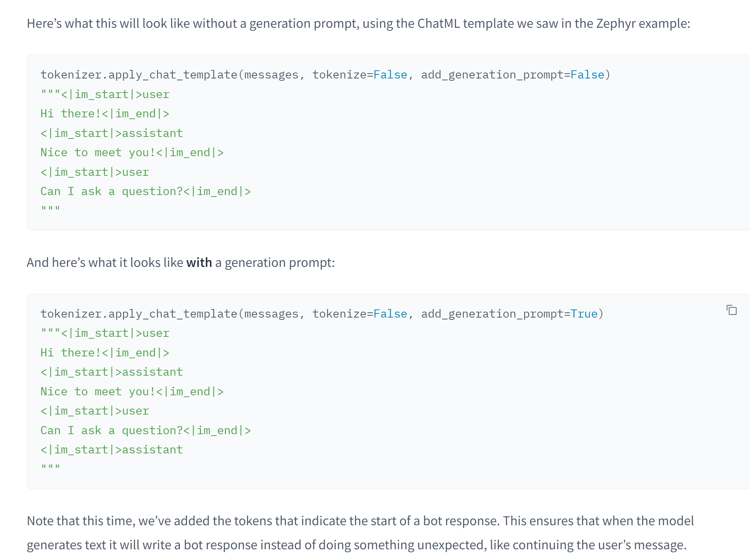Copy the second code block with copy icon
The width and height of the screenshot is (750, 560).
tap(731, 310)
